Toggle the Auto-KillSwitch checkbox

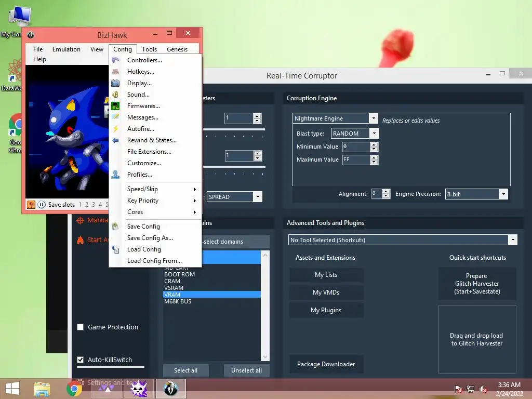[x=81, y=360]
